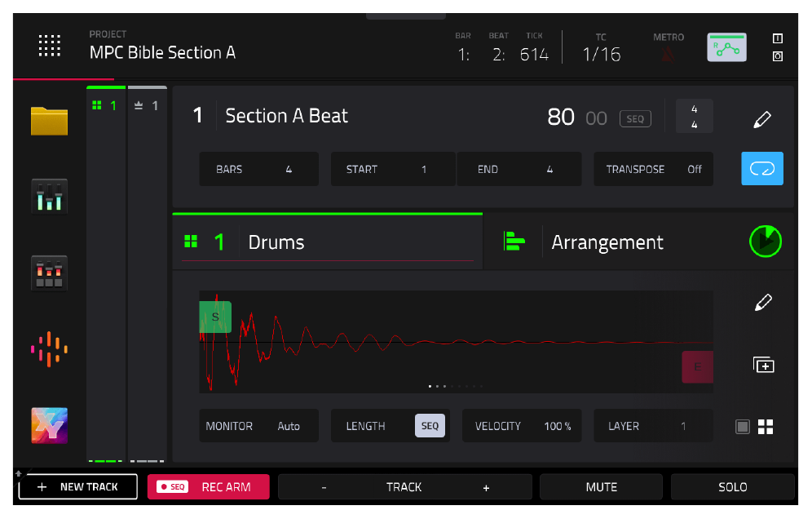812x519 pixels.
Task: Open the pad mixer icon in sidebar
Action: [49, 273]
